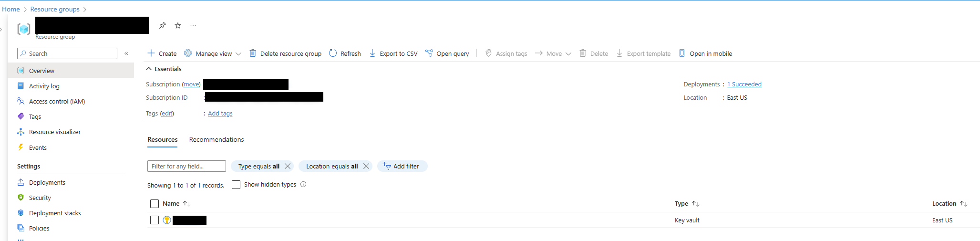Open the more options ellipsis menu

tap(193, 25)
